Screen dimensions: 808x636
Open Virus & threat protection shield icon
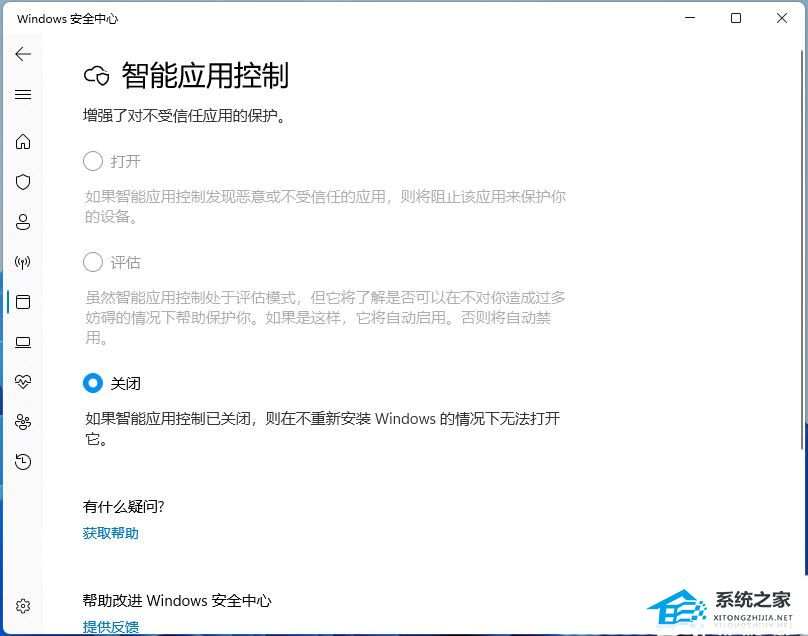pos(23,181)
